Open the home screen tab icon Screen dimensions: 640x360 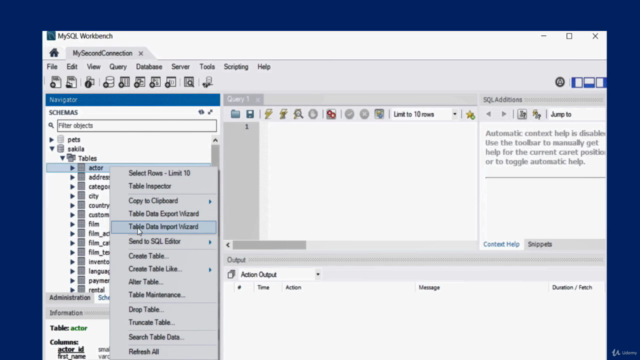tap(54, 53)
